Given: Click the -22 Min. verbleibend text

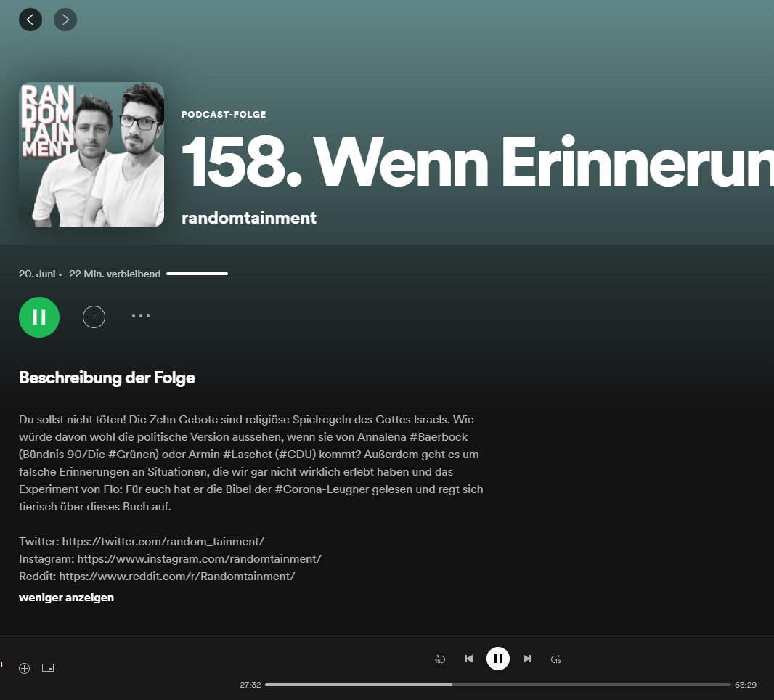Looking at the screenshot, I should [113, 274].
